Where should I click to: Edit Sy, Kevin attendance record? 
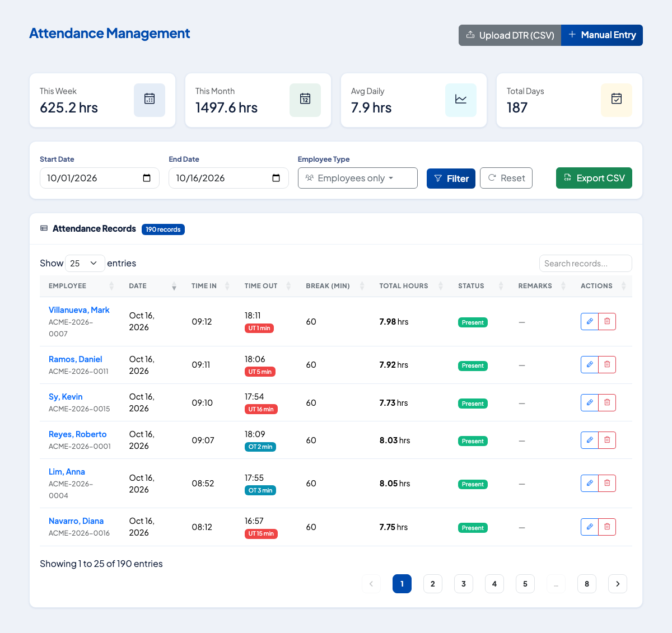pos(590,402)
